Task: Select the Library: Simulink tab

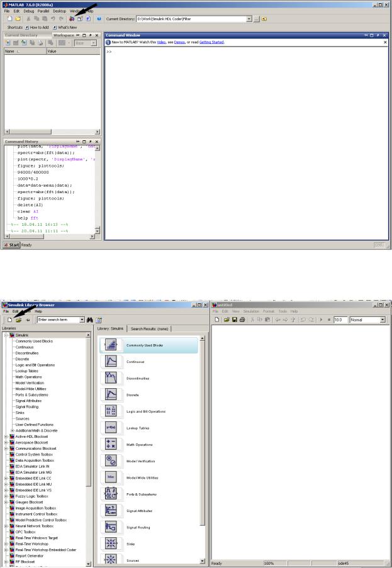Action: point(111,328)
